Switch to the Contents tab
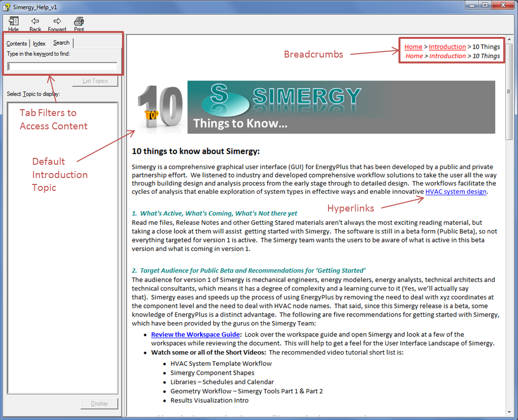The image size is (518, 420). pyautogui.click(x=17, y=44)
